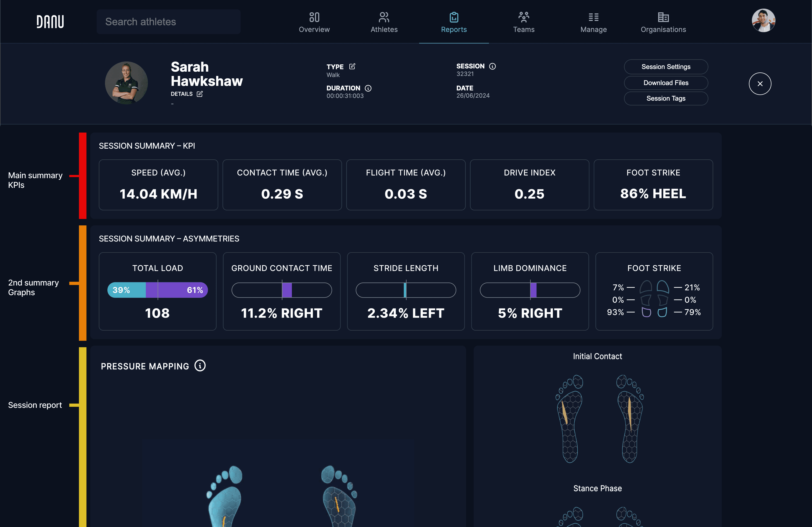812x527 pixels.
Task: Click Sarah Hawkshaw's profile photo
Action: (126, 83)
